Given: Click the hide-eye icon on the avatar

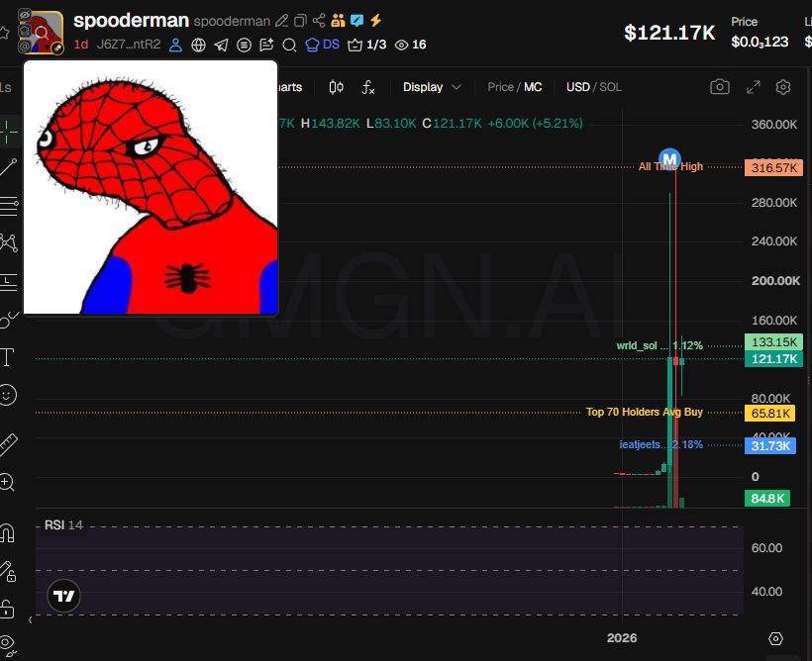Looking at the screenshot, I should 24,16.
